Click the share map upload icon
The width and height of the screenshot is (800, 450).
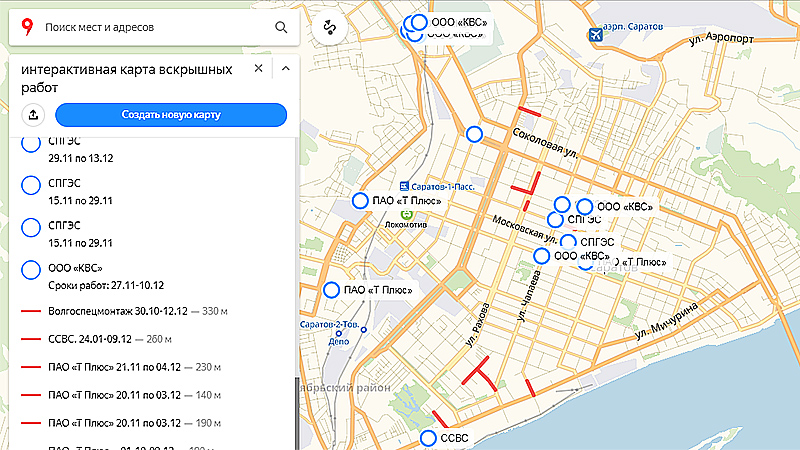[x=32, y=115]
